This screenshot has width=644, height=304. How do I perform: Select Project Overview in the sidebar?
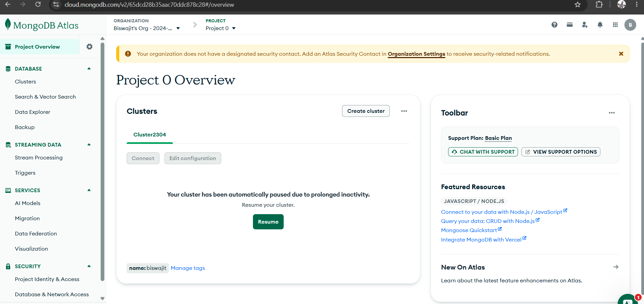click(39, 47)
